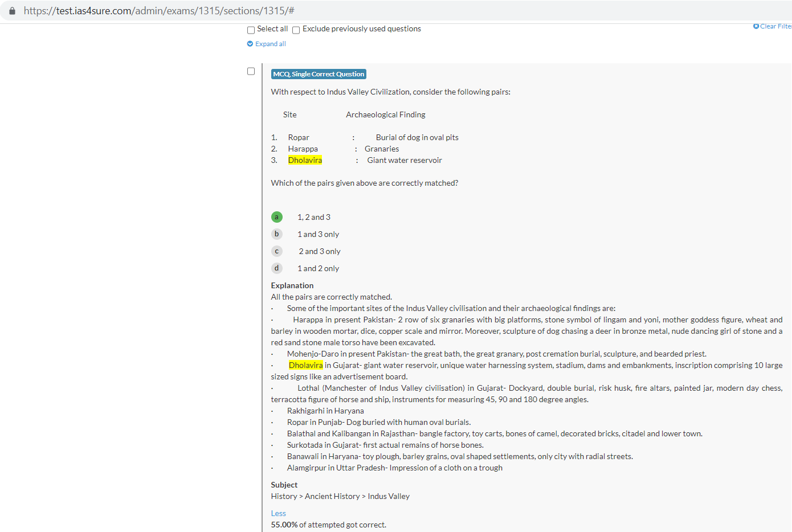This screenshot has width=792, height=532.
Task: Choose option b circle badge
Action: [x=277, y=234]
